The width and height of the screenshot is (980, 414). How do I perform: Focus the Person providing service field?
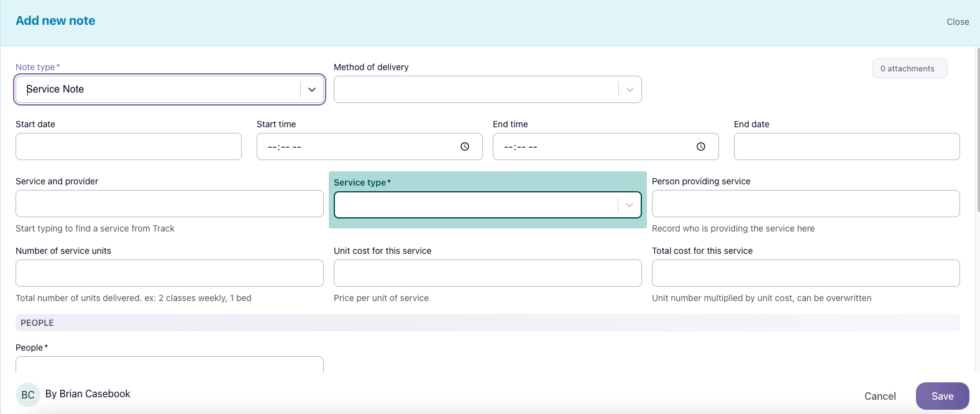click(806, 204)
